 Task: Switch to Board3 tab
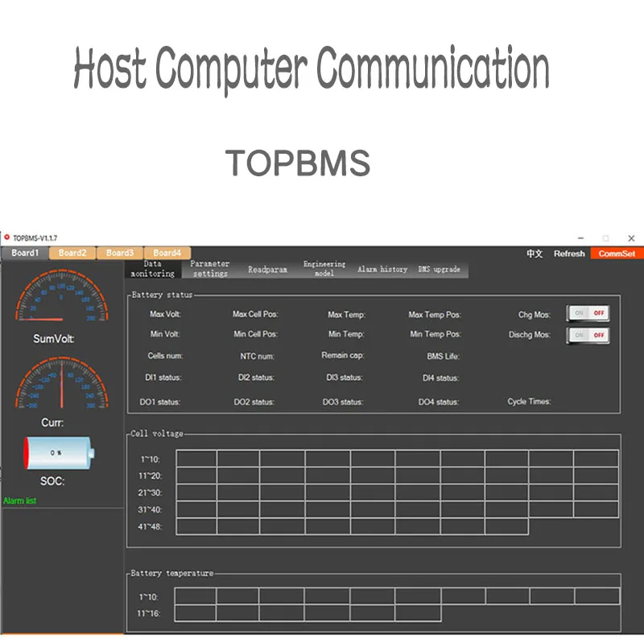[120, 253]
